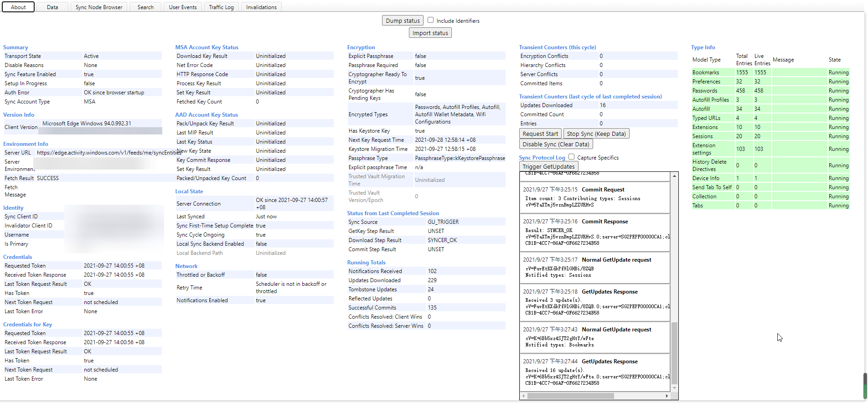Click the Dump status button
This screenshot has width=868, height=413.
coord(402,20)
